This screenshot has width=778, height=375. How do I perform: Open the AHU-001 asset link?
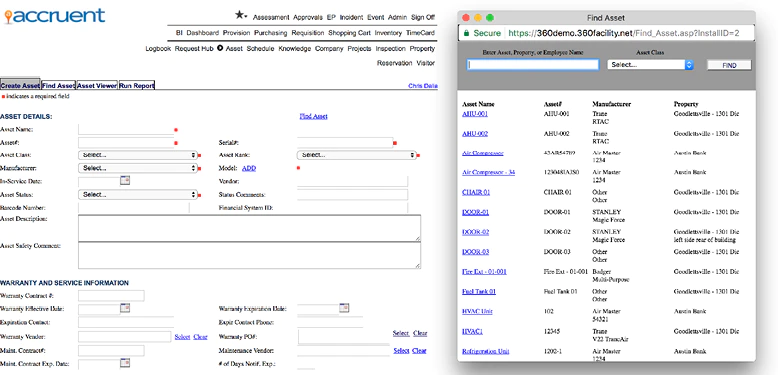pos(475,114)
